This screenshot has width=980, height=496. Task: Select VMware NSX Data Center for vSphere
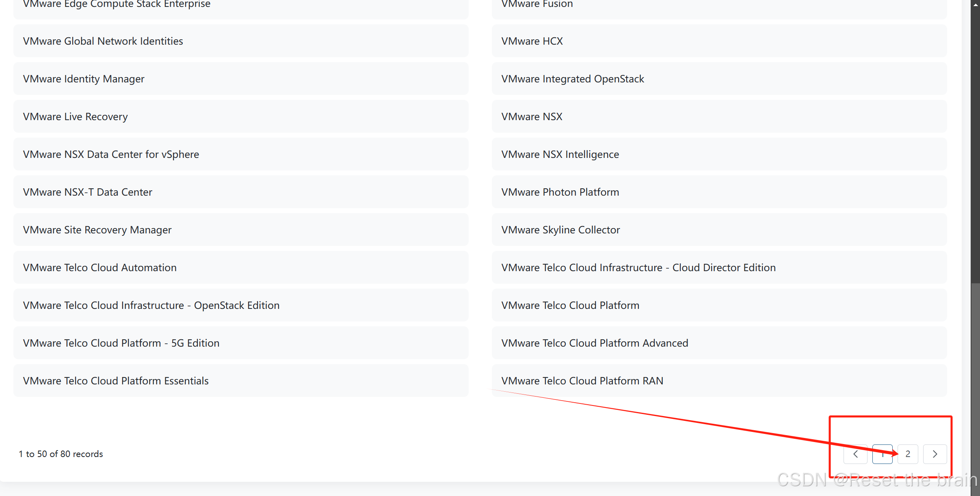[111, 154]
